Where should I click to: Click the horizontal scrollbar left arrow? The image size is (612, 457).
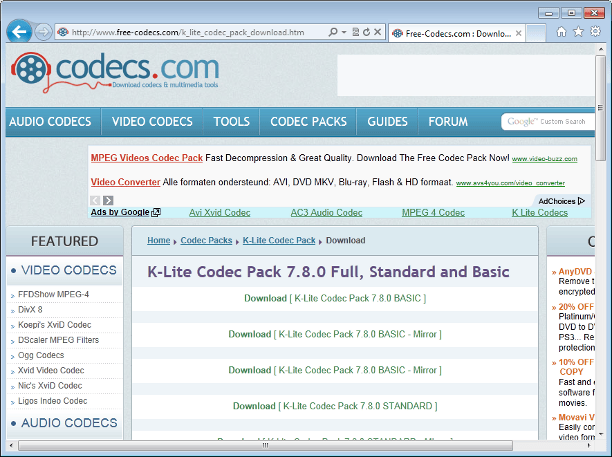pos(11,445)
